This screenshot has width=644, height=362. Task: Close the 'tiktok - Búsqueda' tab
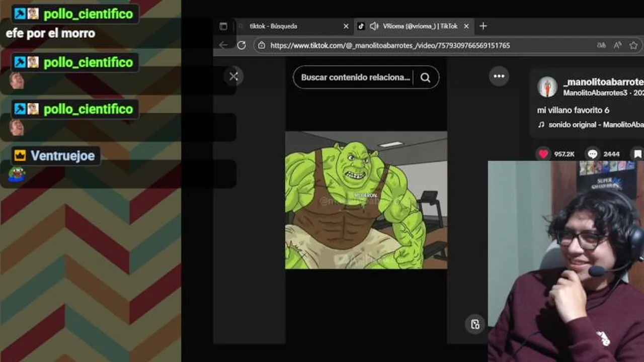(x=346, y=26)
